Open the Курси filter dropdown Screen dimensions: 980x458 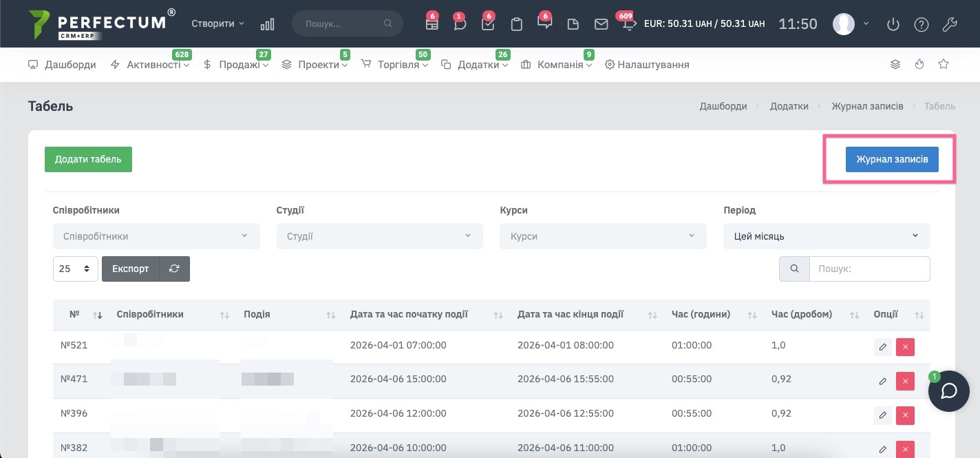(603, 236)
